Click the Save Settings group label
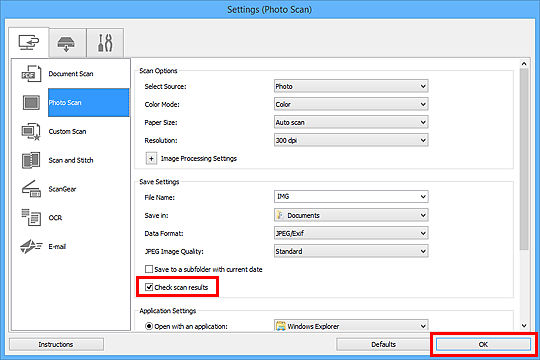Viewport: 540px width, 360px height. (159, 182)
